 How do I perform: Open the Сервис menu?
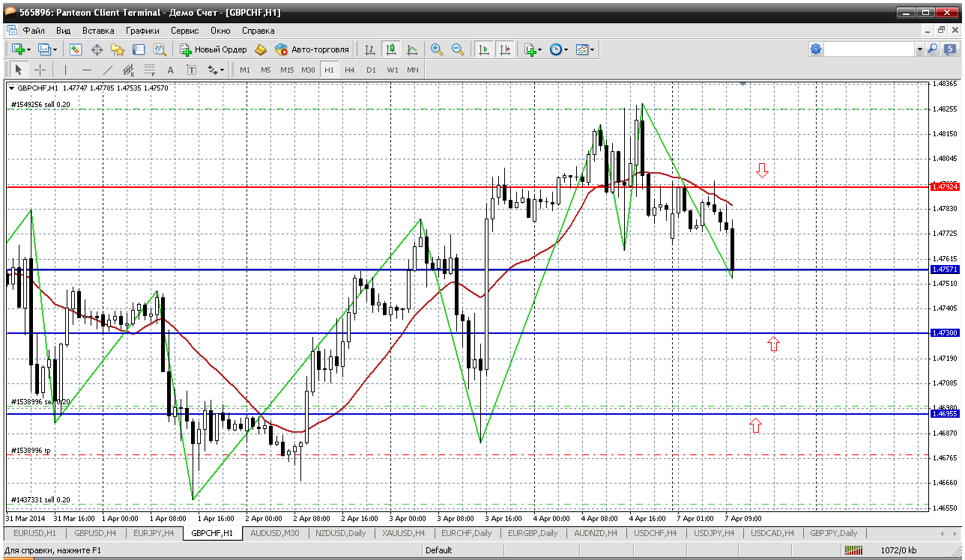(184, 31)
